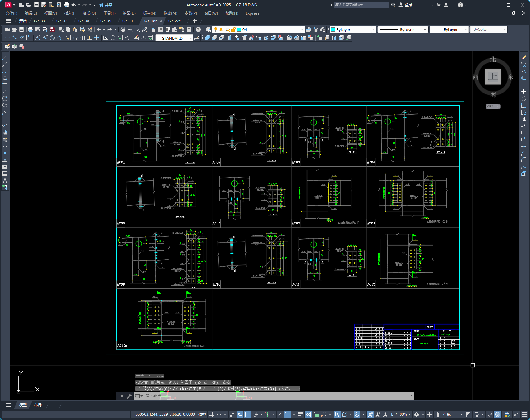Open the layer 04 dropdown list
The width and height of the screenshot is (530, 420).
point(302,29)
